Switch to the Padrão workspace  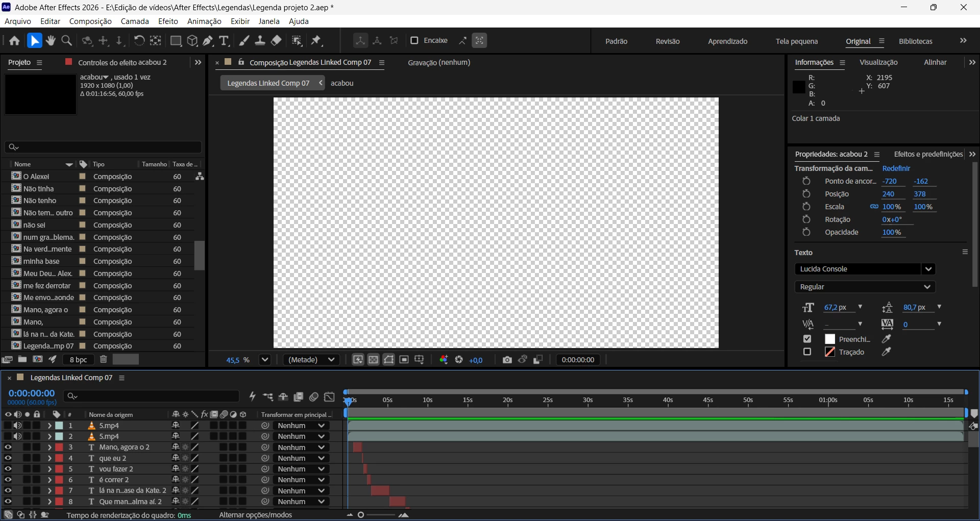tap(617, 41)
